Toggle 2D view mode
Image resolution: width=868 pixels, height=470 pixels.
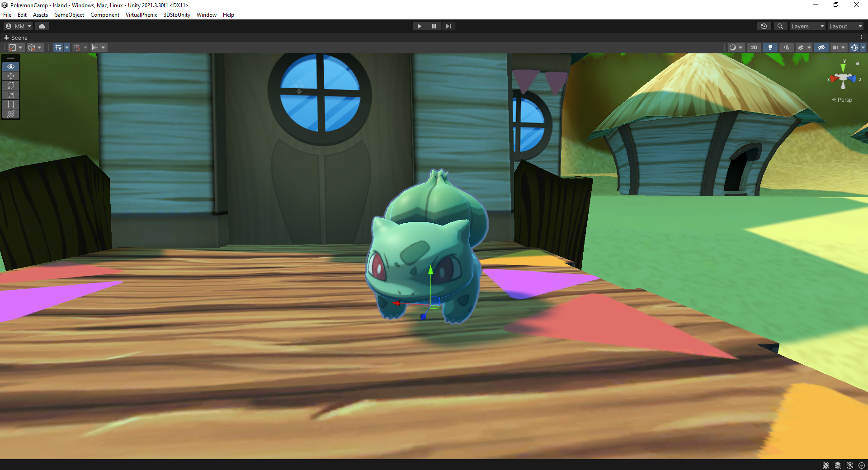click(754, 47)
